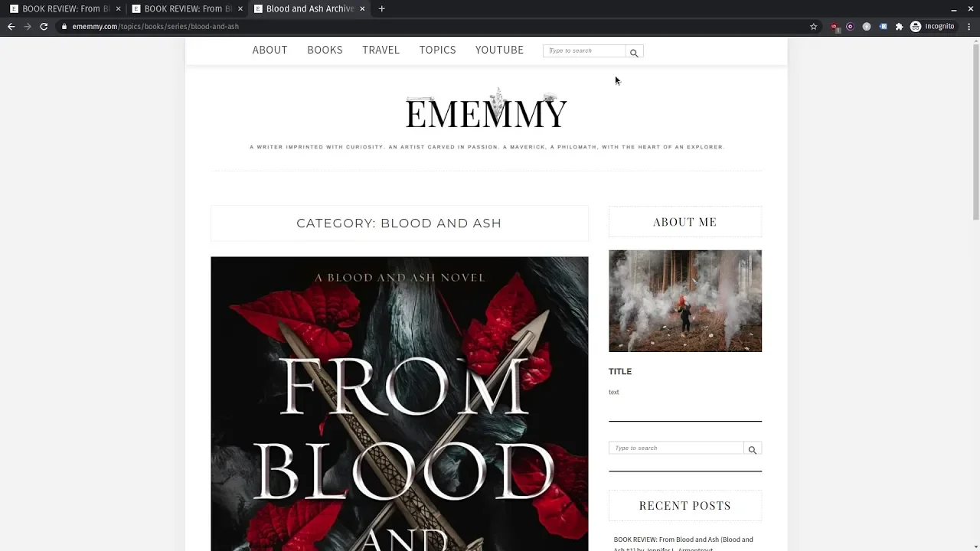This screenshot has width=980, height=551.
Task: Click the From Blood and Ash book cover
Action: coord(400,403)
